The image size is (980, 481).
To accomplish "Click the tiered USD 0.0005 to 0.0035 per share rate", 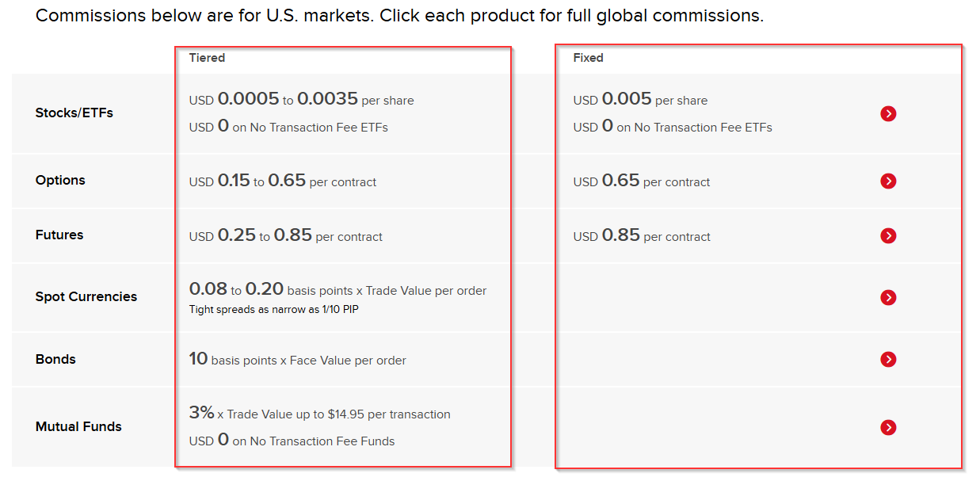I will tap(301, 100).
